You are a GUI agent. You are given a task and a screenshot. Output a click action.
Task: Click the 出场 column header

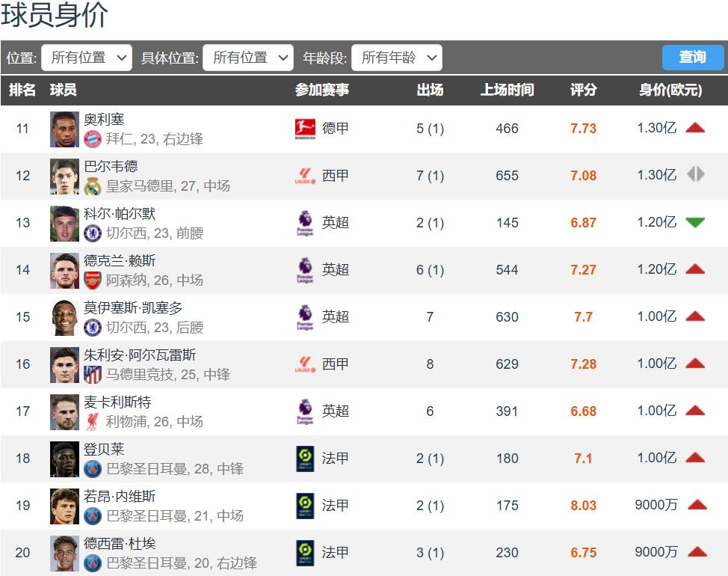click(430, 90)
